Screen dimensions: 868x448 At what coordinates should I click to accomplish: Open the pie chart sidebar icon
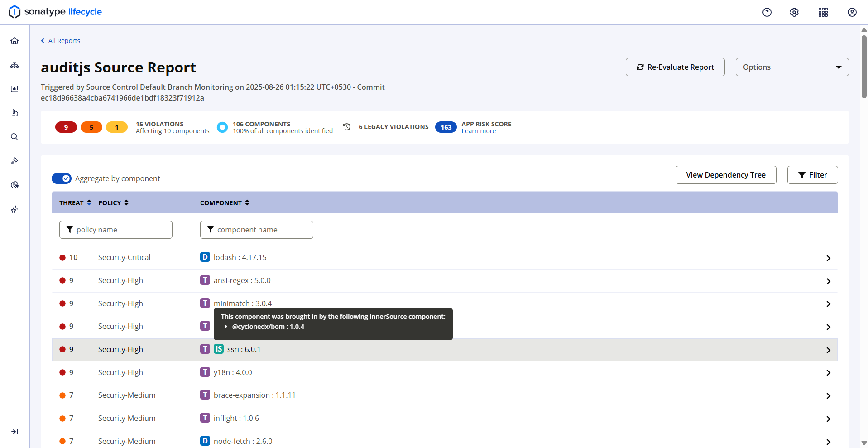click(14, 185)
